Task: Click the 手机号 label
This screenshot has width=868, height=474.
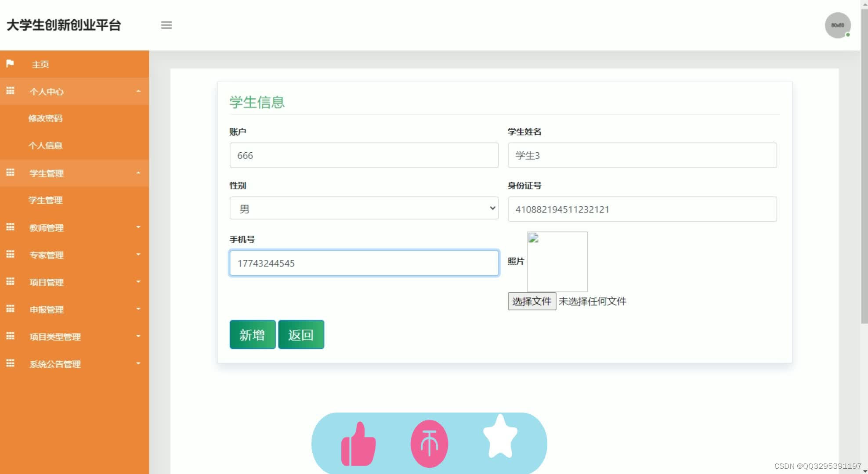Action: 242,239
